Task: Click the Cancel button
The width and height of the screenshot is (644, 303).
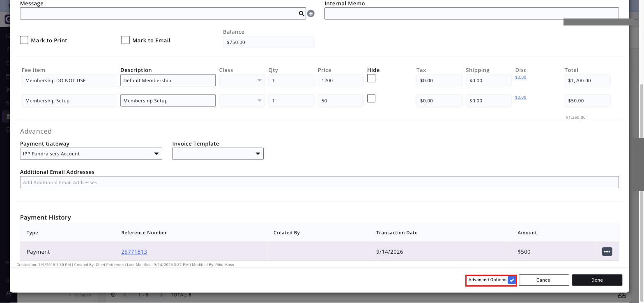Action: tap(544, 280)
